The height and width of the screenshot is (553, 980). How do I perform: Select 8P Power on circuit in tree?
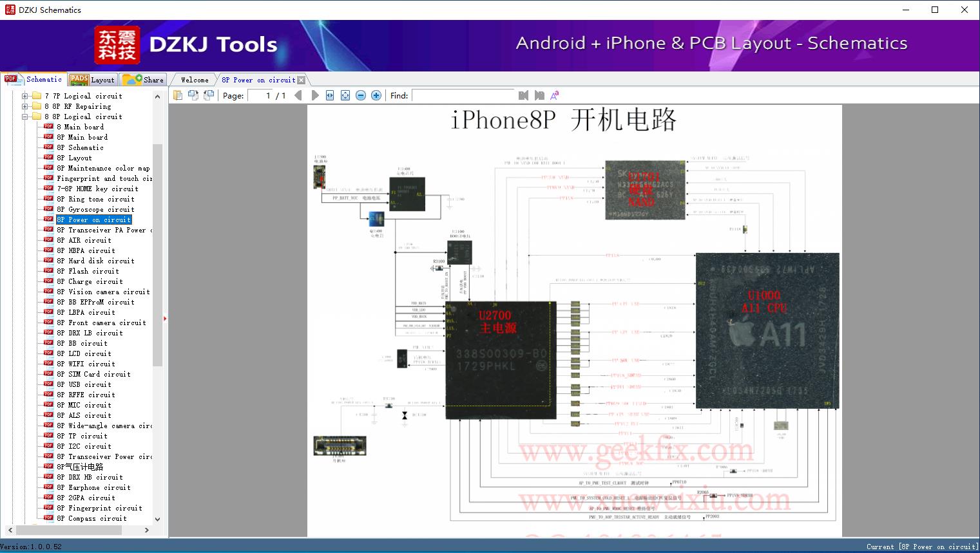coord(93,220)
